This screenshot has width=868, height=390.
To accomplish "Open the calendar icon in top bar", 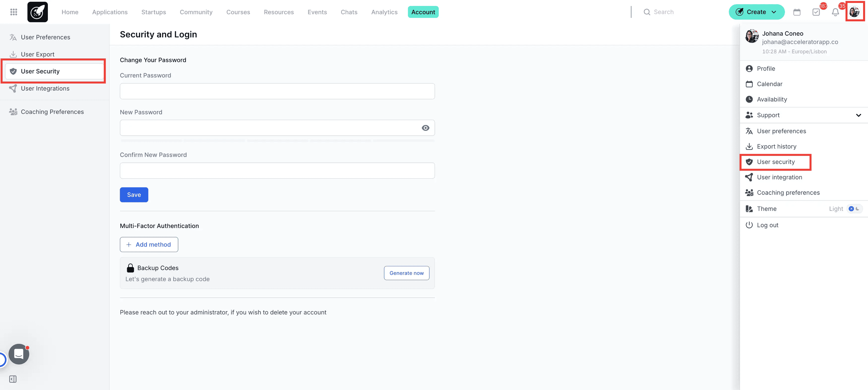I will coord(797,12).
